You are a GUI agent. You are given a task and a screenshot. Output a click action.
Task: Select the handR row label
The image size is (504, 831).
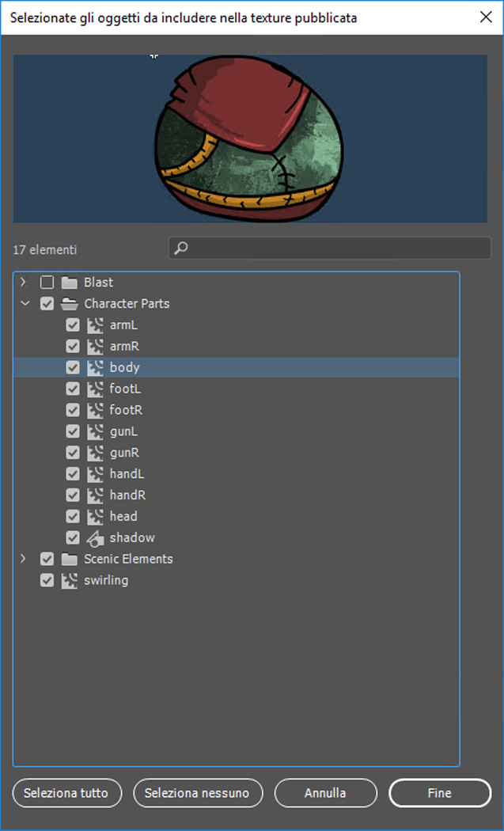(x=127, y=495)
